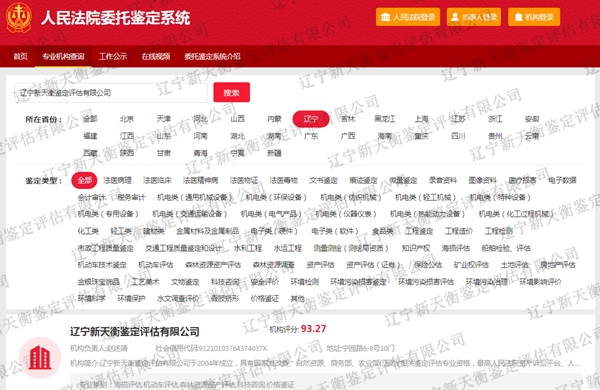Select 机电类(特种设备) type
This screenshot has width=600, height=390.
500,197
